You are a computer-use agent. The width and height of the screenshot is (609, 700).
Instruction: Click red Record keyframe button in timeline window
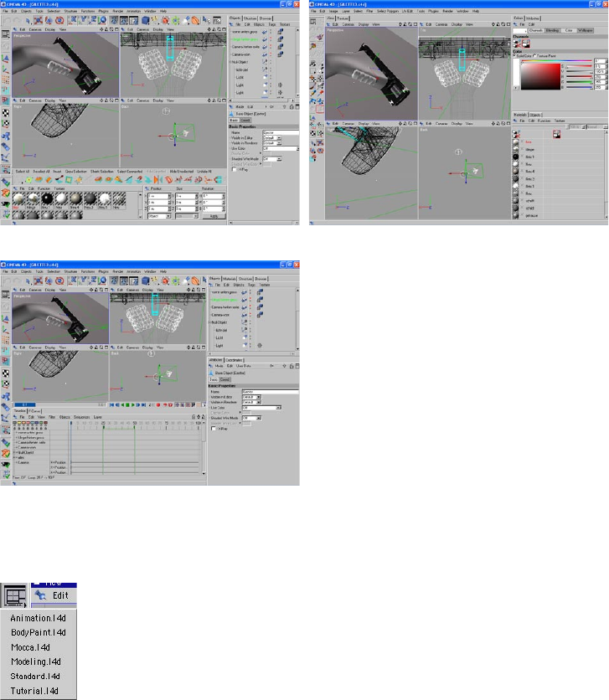click(x=158, y=405)
